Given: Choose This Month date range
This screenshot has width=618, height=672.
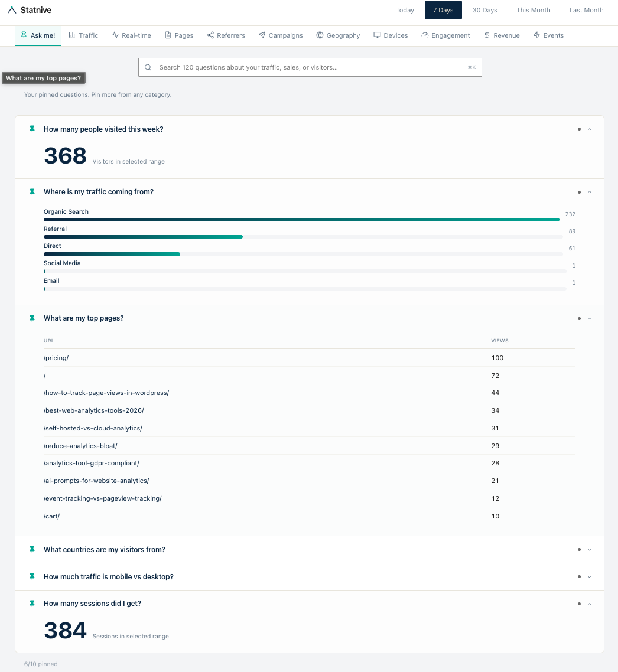Looking at the screenshot, I should pyautogui.click(x=533, y=10).
